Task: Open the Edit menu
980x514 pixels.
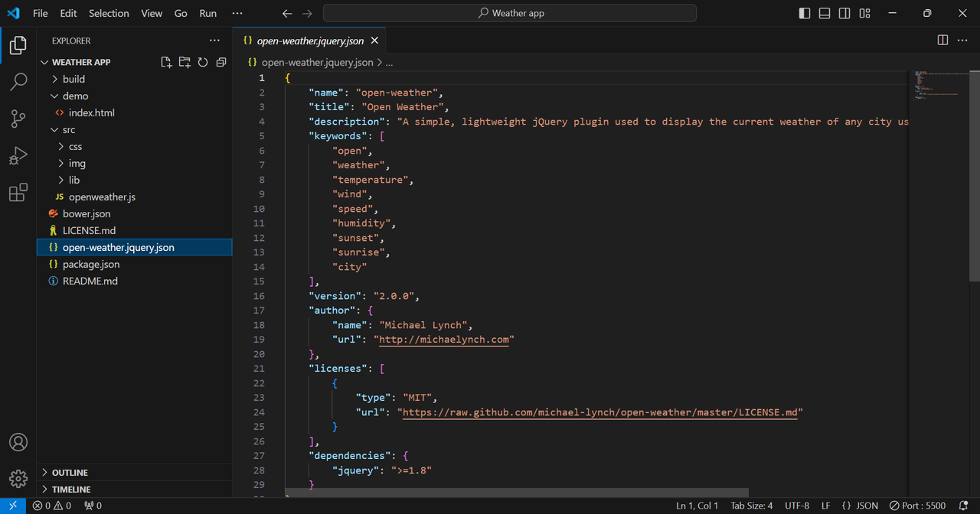Action: click(x=68, y=13)
